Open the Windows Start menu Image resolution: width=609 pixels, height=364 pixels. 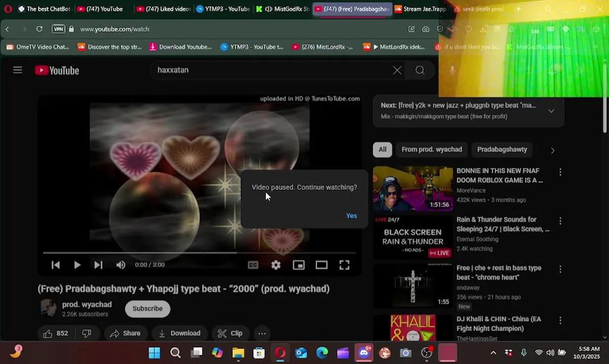[x=154, y=353]
